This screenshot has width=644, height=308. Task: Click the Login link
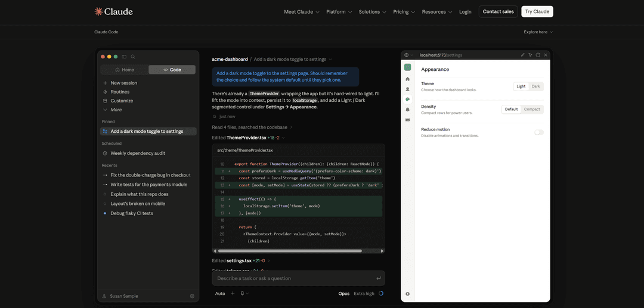pos(465,12)
